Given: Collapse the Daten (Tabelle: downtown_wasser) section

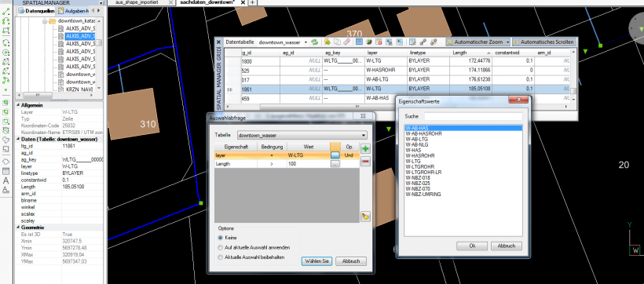Looking at the screenshot, I should [x=17, y=140].
